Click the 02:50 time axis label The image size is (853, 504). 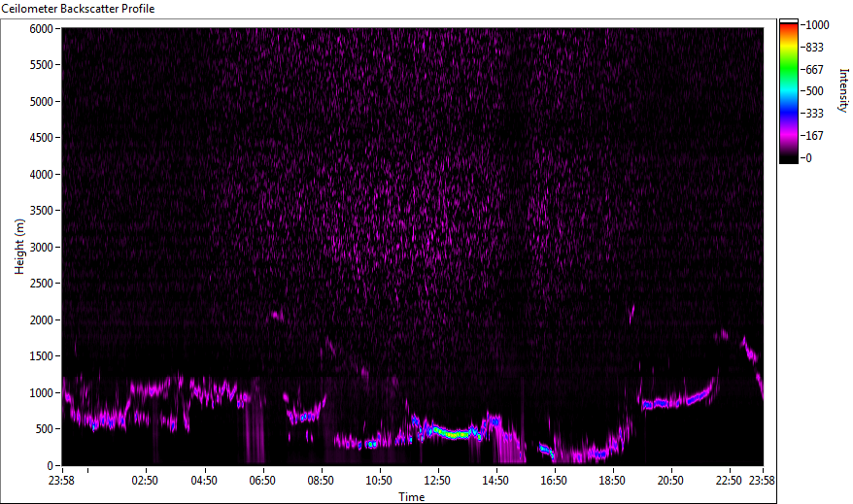pos(145,481)
